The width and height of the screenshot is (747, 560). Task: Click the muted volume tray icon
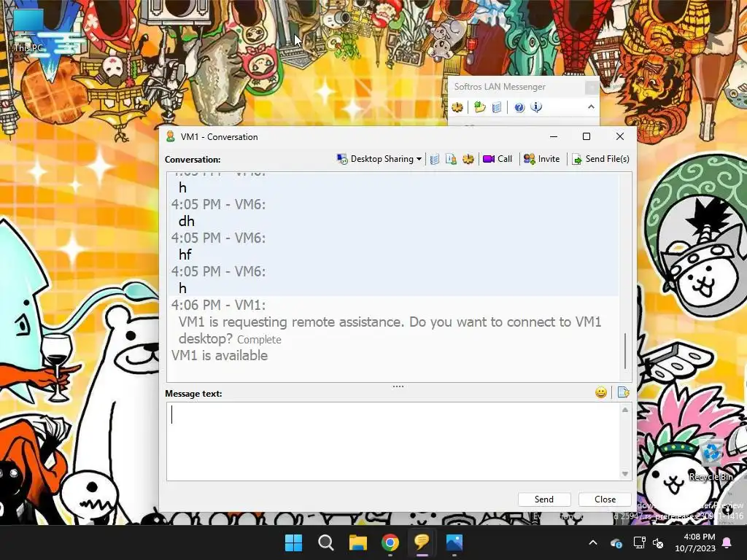tap(658, 542)
